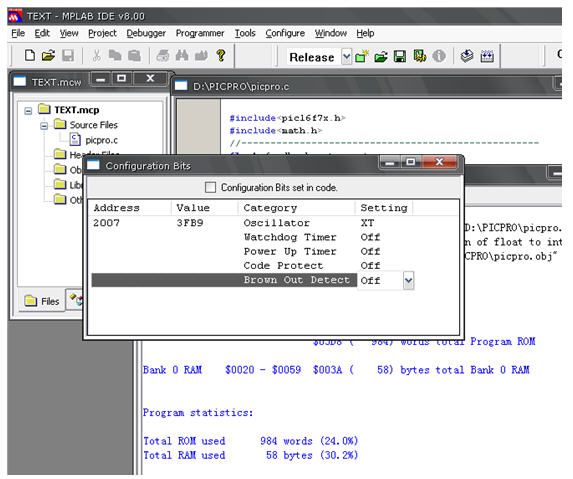Click the Save Workspace green floppy icon
This screenshot has height=479, width=573.
[399, 57]
